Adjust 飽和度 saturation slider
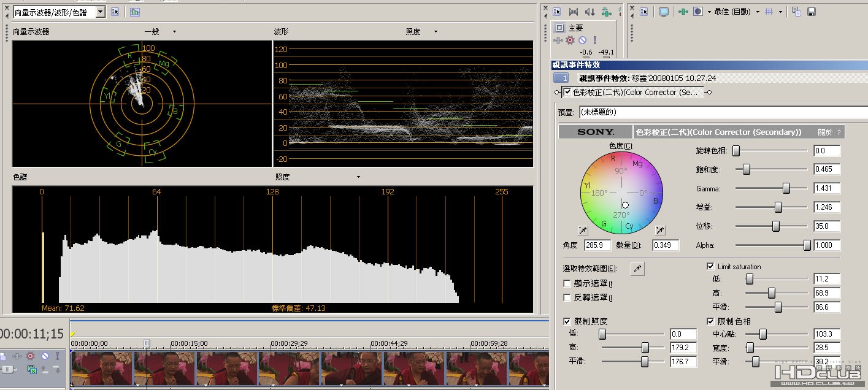Viewport: 868px width, 390px height. 747,169
